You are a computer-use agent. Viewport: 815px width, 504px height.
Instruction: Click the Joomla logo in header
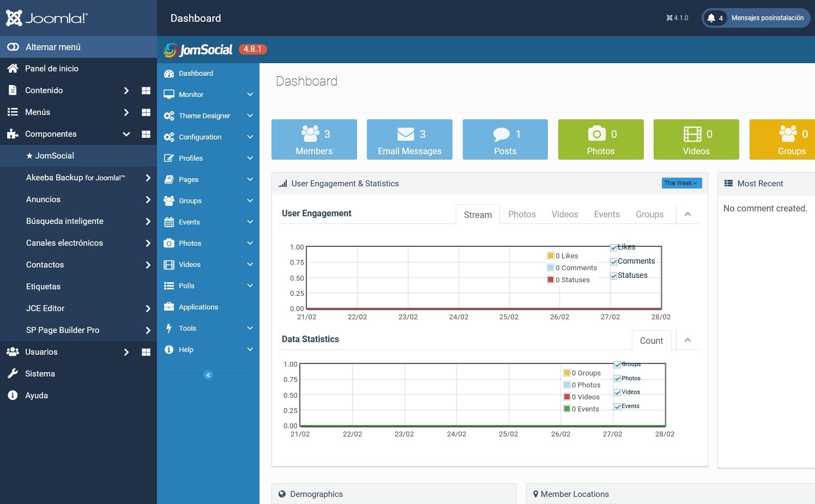click(x=46, y=18)
